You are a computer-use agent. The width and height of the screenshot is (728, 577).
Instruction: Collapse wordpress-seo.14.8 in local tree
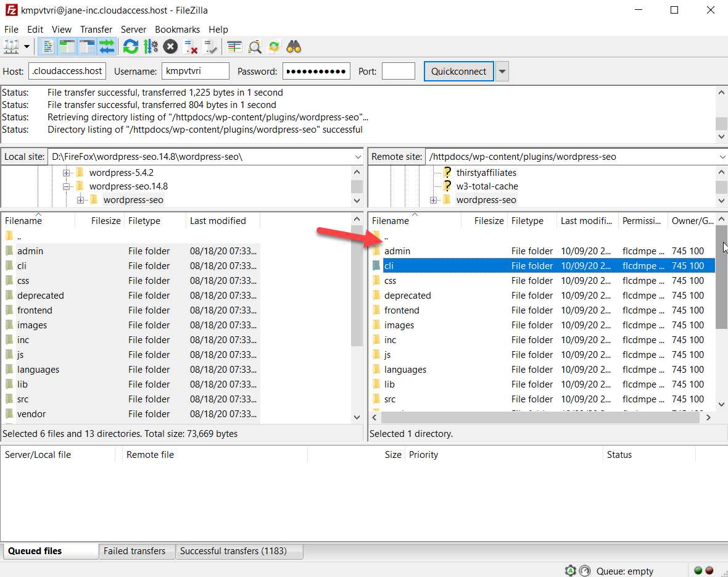[67, 186]
